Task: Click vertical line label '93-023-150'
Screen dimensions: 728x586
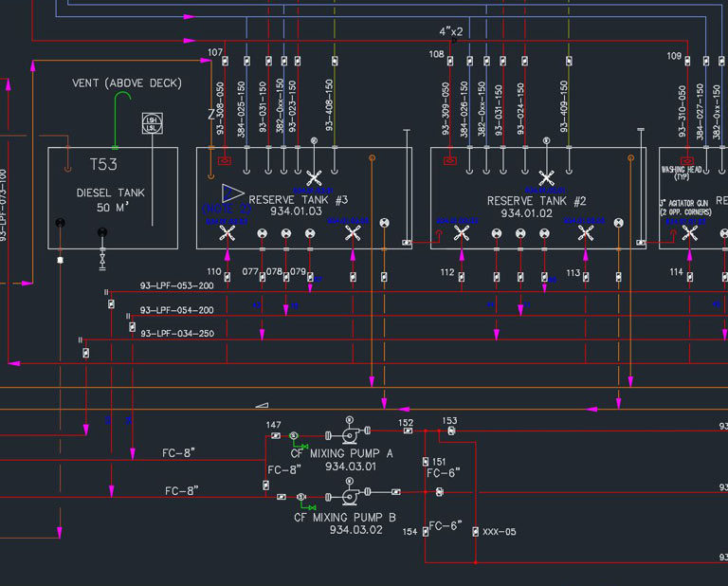Action: [292, 106]
